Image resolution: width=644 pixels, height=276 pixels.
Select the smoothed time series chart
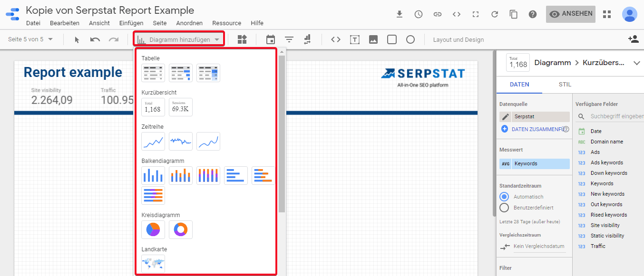click(208, 142)
